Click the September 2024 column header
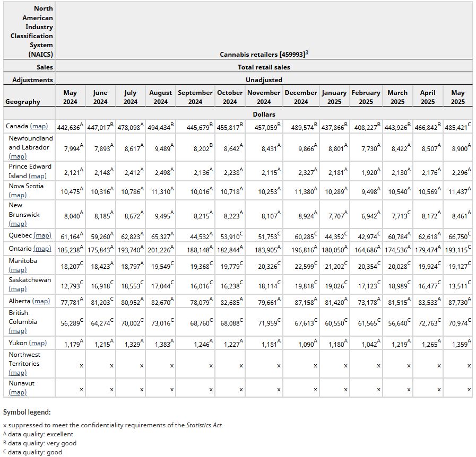476x457 pixels. click(x=195, y=97)
